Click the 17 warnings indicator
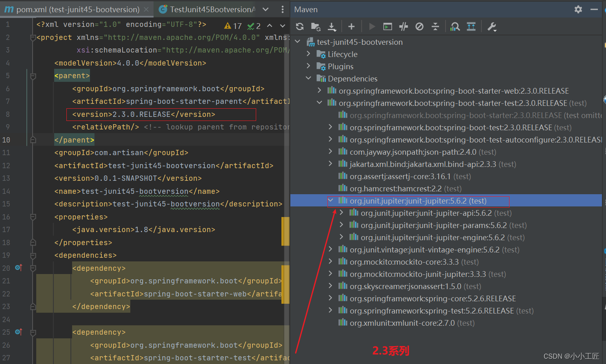This screenshot has width=606, height=364. [233, 26]
